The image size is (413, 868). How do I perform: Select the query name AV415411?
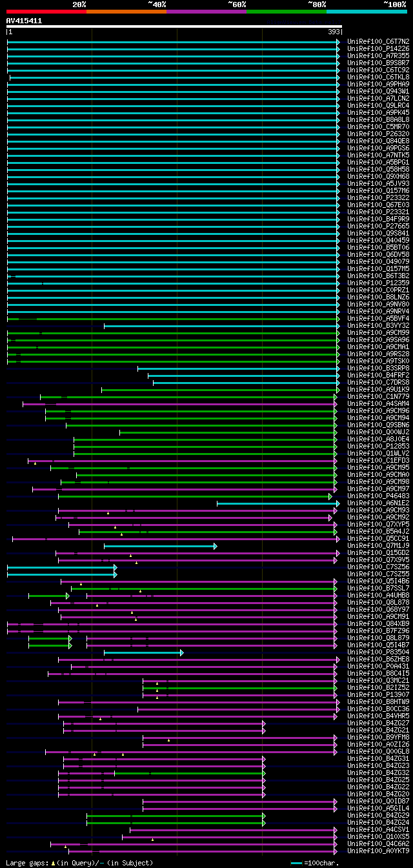tap(24, 21)
